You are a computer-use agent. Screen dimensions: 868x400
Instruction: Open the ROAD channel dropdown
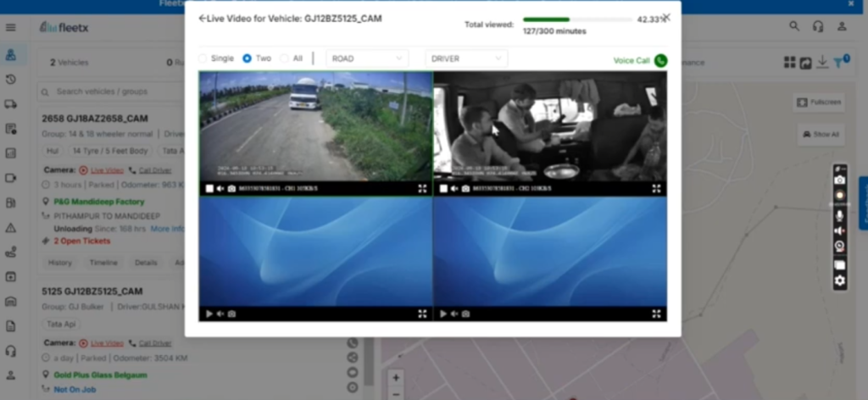pyautogui.click(x=367, y=58)
